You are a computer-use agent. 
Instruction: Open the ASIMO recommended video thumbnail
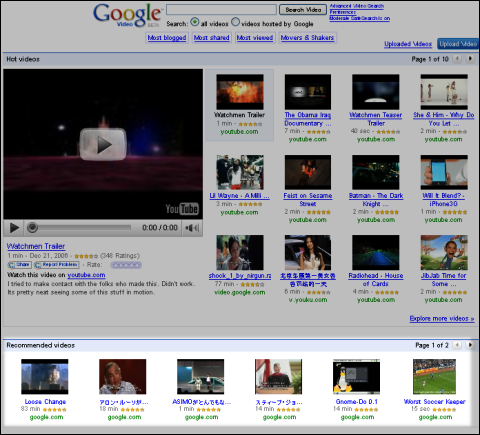tap(200, 377)
